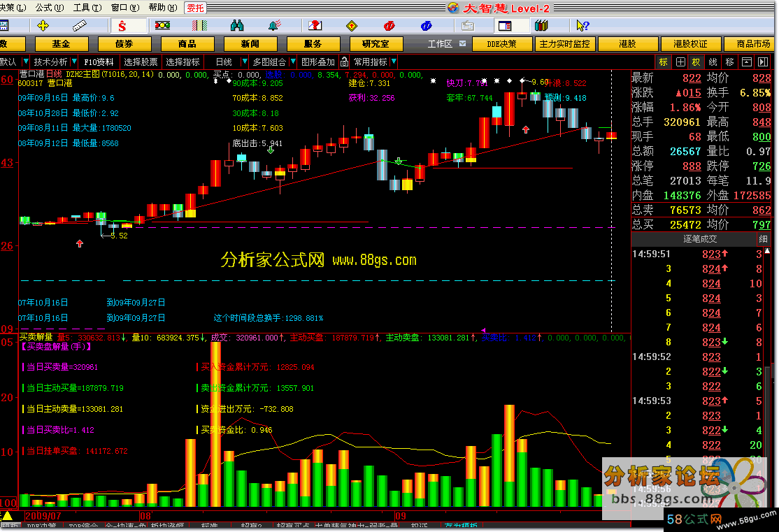Open the 日线 period dropdown arrow
The width and height of the screenshot is (779, 532).
[x=245, y=62]
